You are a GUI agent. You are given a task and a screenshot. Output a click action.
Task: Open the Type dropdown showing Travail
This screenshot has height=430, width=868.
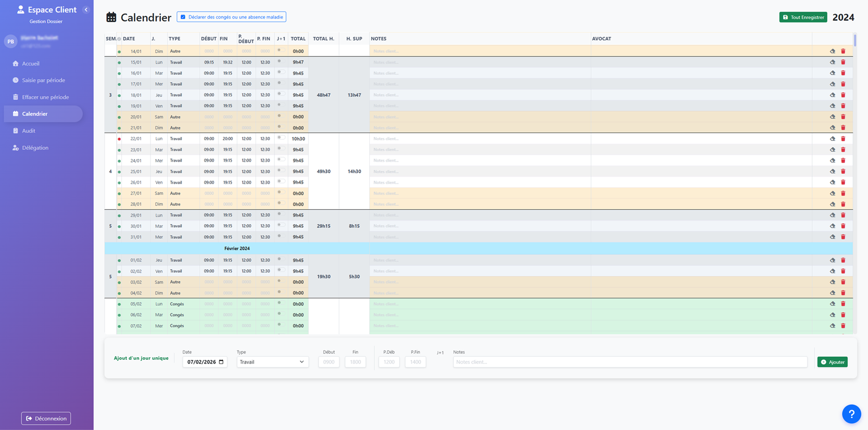pyautogui.click(x=272, y=362)
